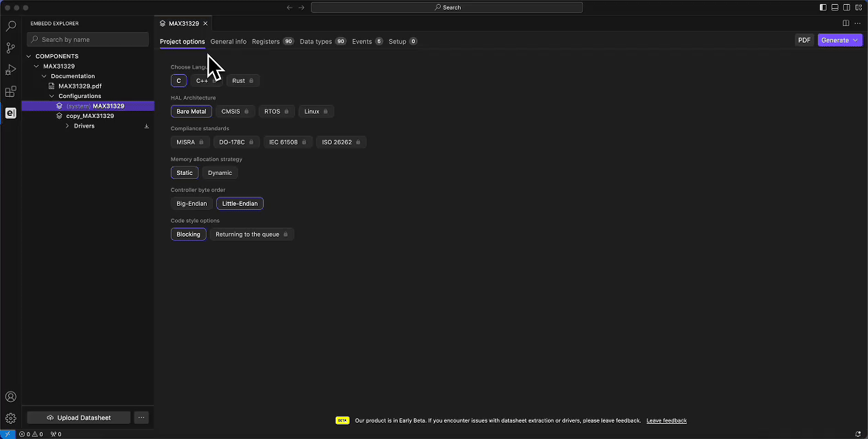Toggle the ISO 26262 compliance standard
This screenshot has width=868, height=439.
pos(341,142)
